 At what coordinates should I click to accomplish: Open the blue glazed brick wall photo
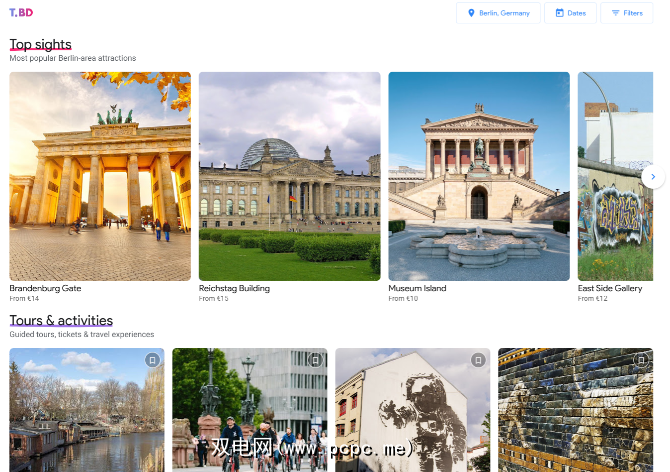pyautogui.click(x=576, y=410)
